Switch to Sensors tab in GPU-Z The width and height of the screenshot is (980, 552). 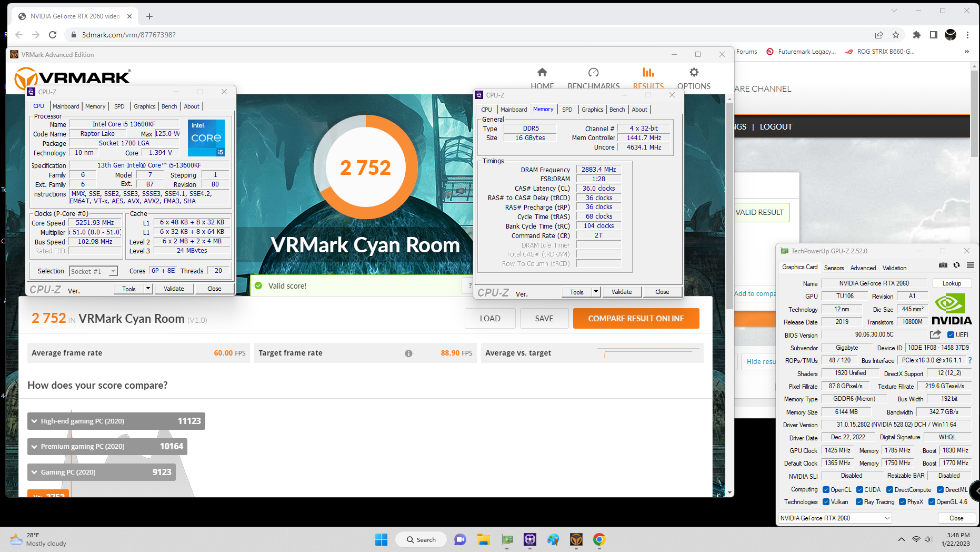(x=834, y=268)
